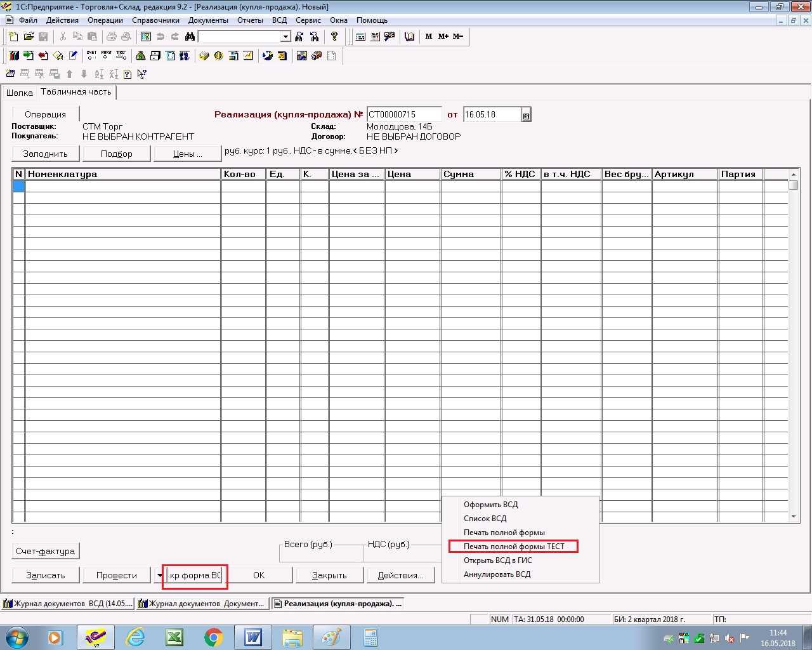Click the bold M memory button
Screen dimensions: 812x650
tap(429, 37)
